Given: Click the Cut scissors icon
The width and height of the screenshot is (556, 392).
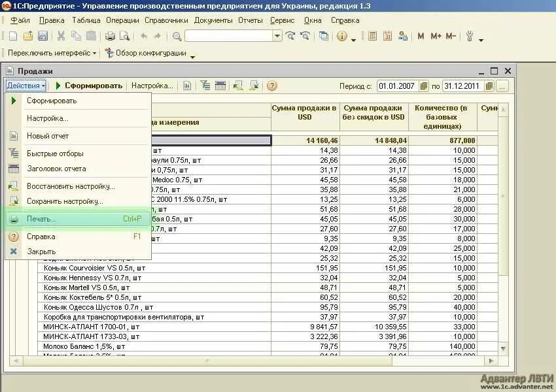Looking at the screenshot, I should 61,36.
